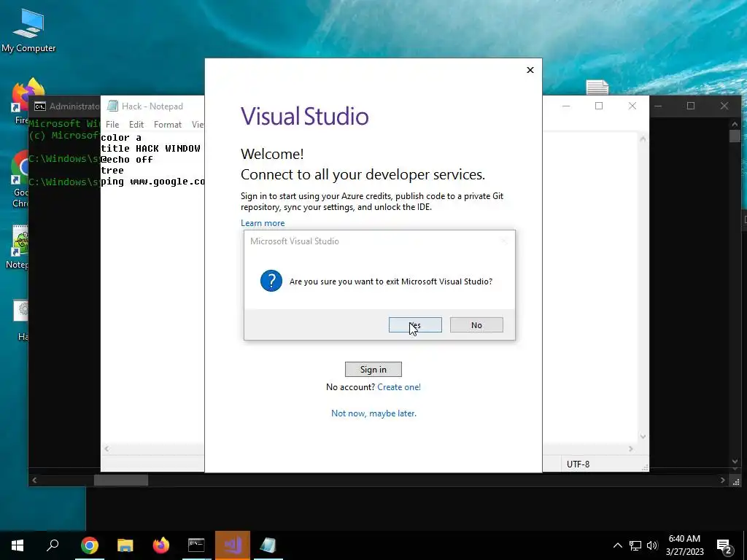Switch to Notepad taskbar icon

(x=268, y=545)
